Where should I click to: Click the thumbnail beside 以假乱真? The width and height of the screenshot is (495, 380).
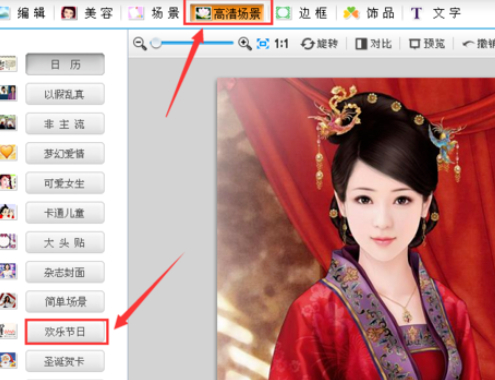pos(8,93)
